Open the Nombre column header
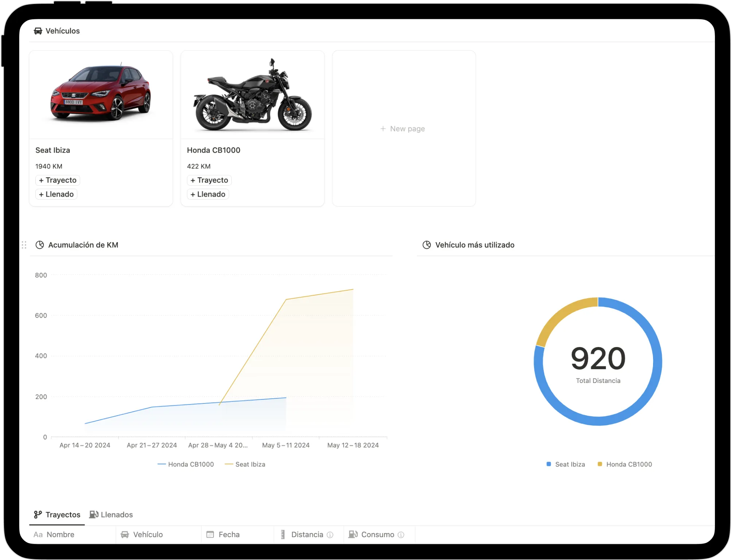 click(x=73, y=535)
